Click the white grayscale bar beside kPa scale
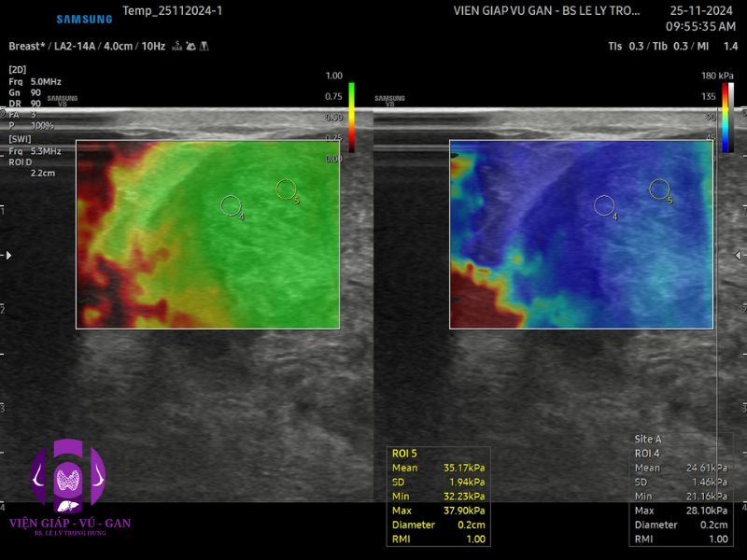 [731, 118]
